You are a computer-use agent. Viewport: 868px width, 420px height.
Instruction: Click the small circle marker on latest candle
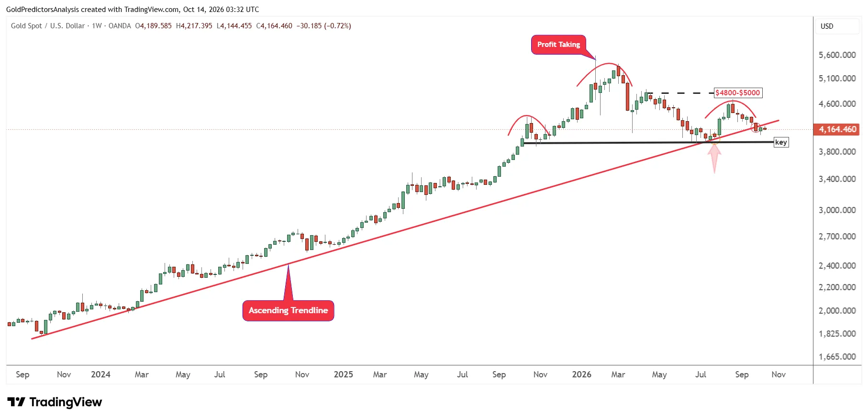tap(756, 128)
